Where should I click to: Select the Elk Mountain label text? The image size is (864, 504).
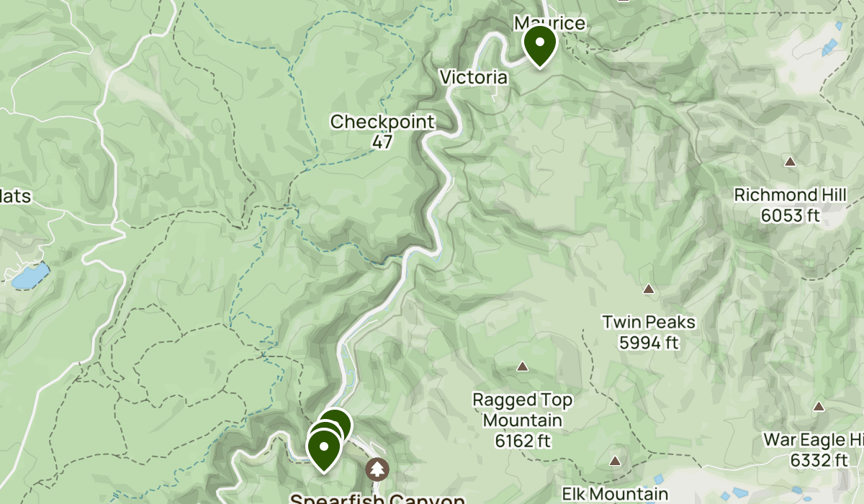(615, 495)
